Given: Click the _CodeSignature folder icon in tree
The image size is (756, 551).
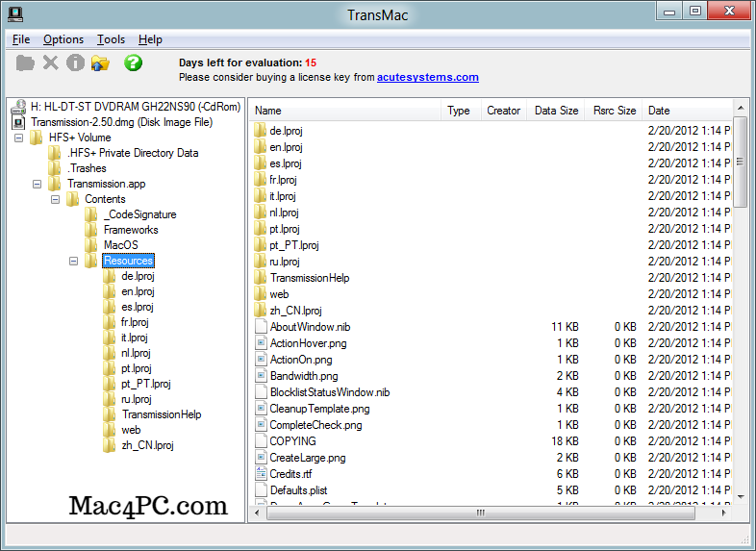Looking at the screenshot, I should coord(91,214).
